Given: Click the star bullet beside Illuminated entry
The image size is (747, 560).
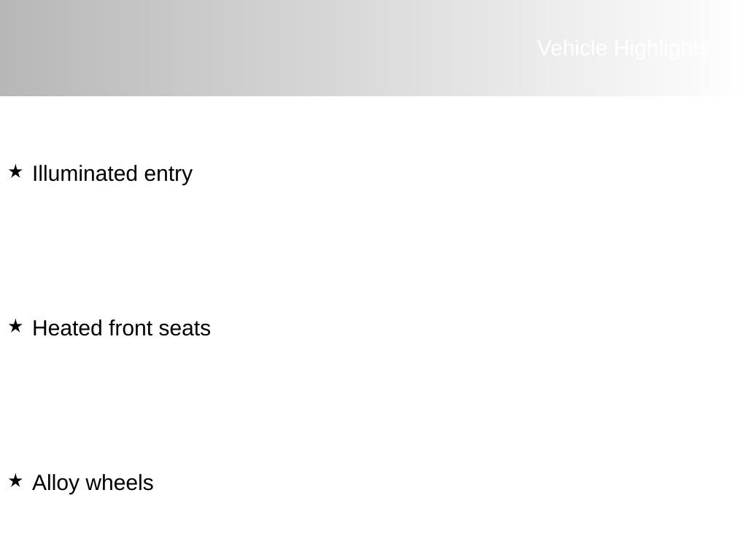Looking at the screenshot, I should 15,172.
